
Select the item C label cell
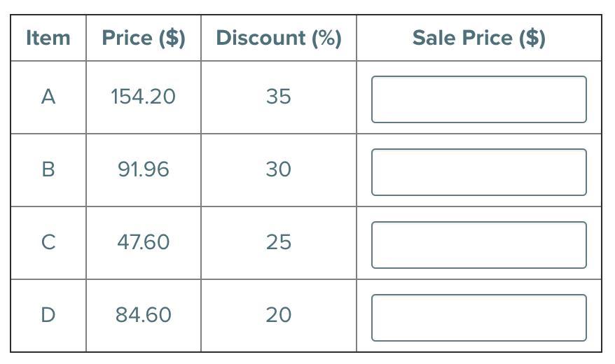[x=48, y=242]
